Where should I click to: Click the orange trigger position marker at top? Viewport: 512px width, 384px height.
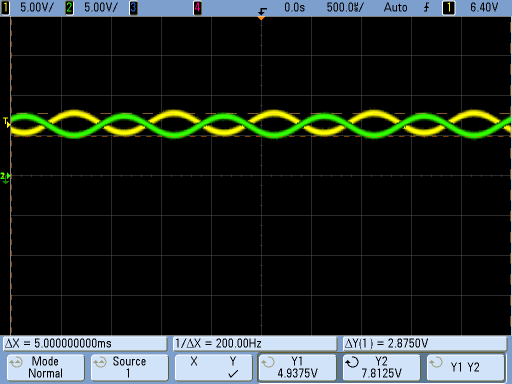coord(261,18)
